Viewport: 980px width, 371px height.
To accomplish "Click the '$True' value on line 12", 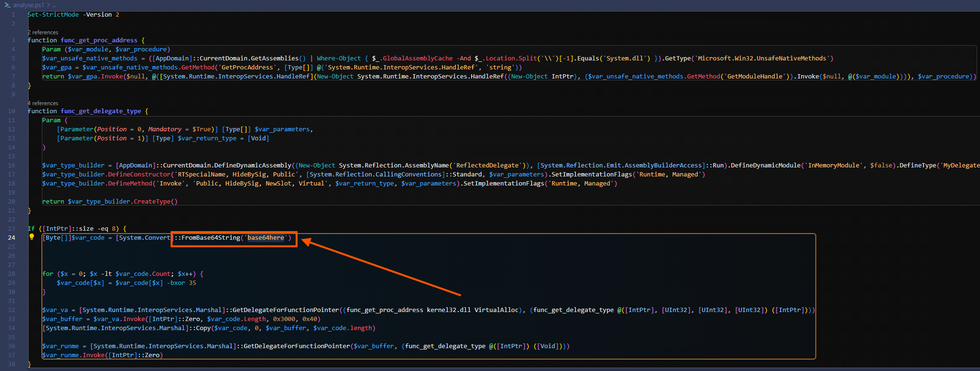I will [202, 129].
